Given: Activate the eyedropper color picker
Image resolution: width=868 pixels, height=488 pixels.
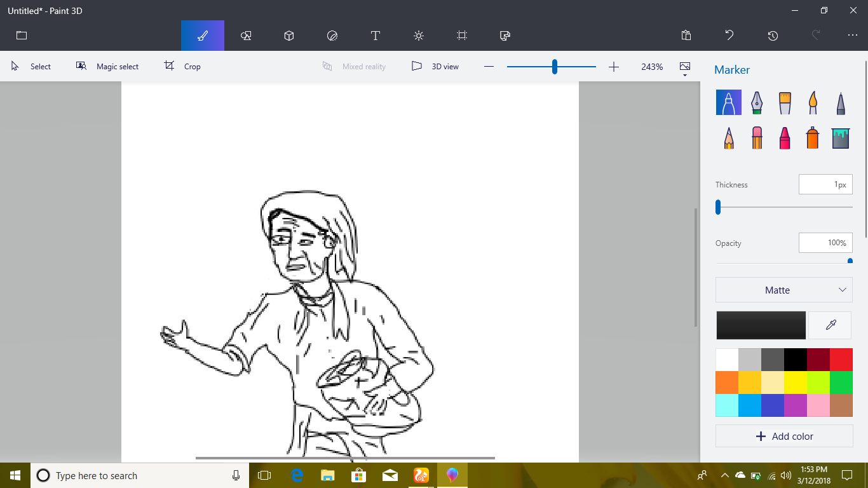Looking at the screenshot, I should 830,325.
